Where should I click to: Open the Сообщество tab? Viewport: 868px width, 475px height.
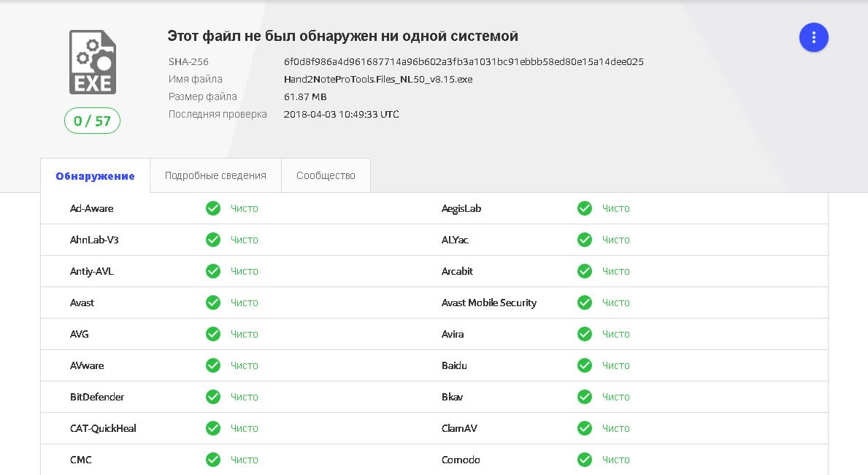326,175
